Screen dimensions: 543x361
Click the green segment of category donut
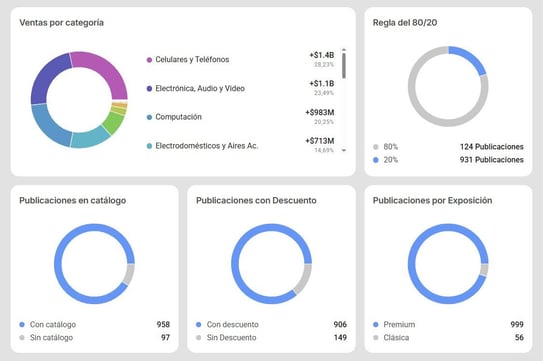pyautogui.click(x=114, y=123)
